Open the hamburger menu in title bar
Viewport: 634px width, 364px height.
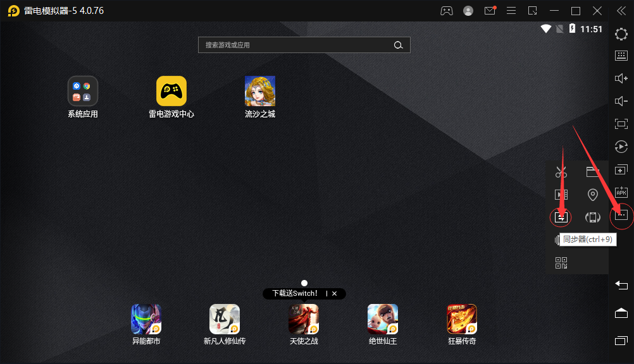point(511,11)
